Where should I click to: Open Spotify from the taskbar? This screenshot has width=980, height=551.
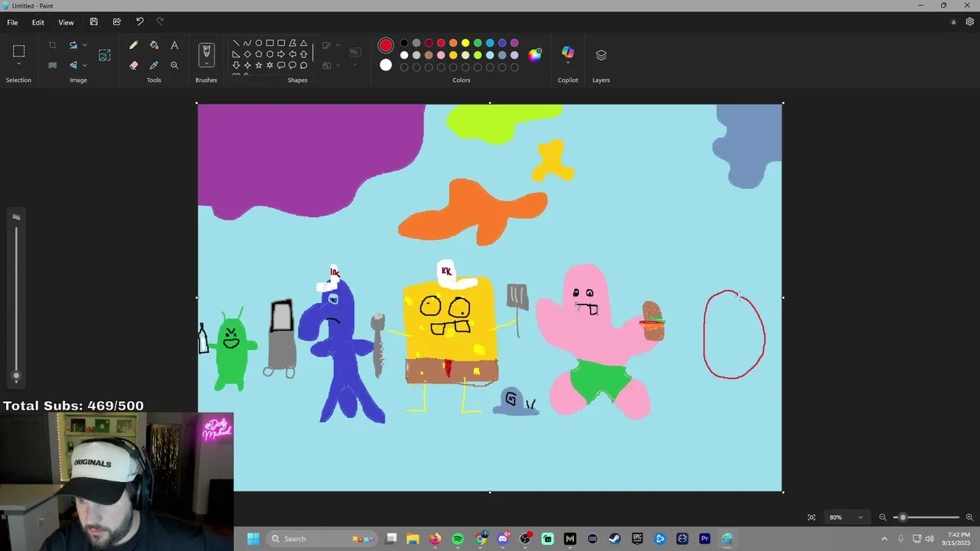(x=458, y=539)
